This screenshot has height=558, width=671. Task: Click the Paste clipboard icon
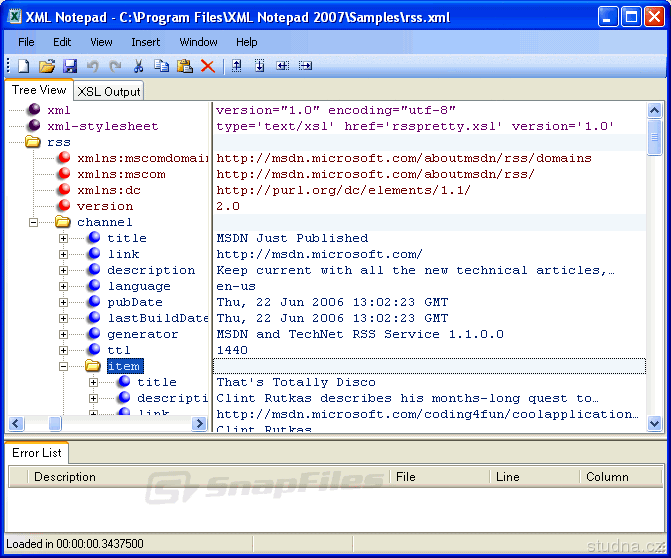coord(185,66)
